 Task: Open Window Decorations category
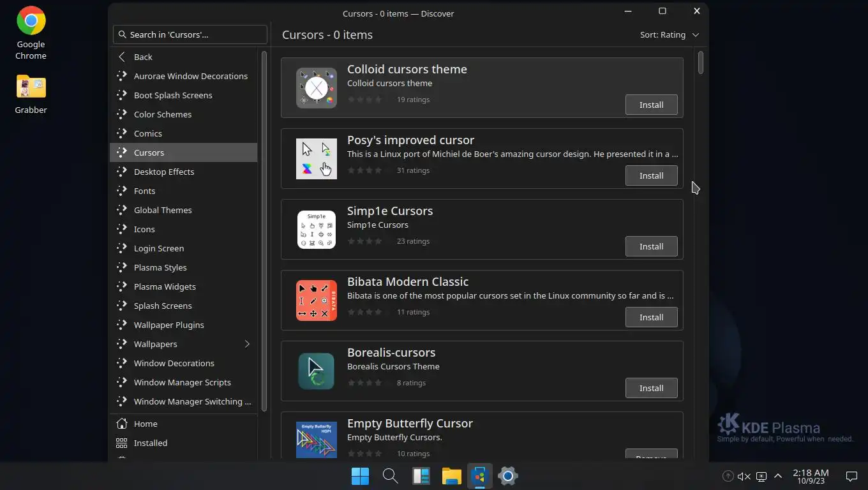click(x=184, y=363)
